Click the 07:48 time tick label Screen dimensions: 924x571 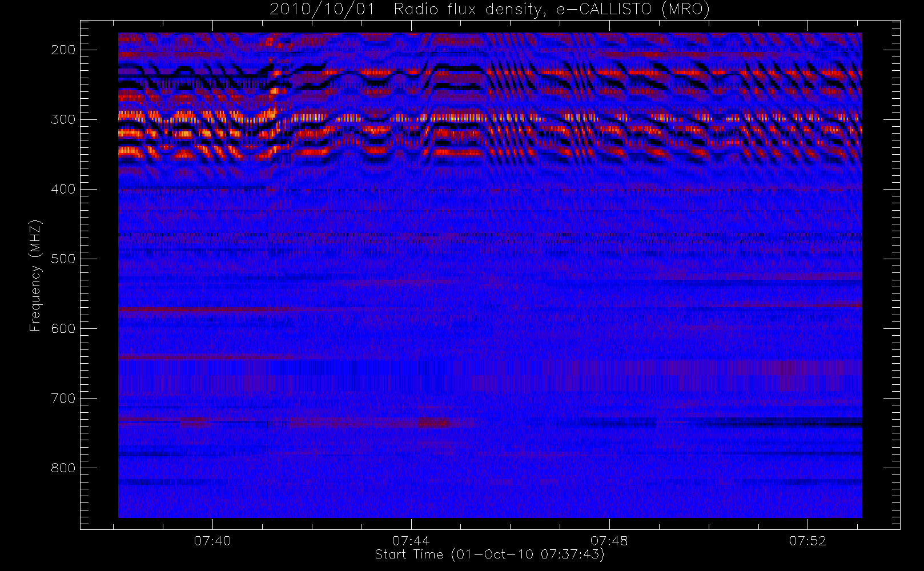(609, 541)
